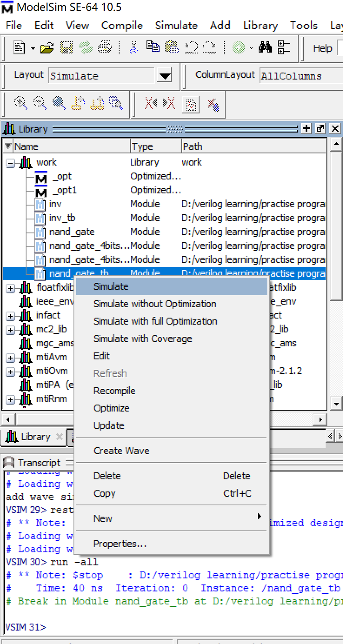Expand the floatfixlib library node
This screenshot has height=644, width=343.
11,288
